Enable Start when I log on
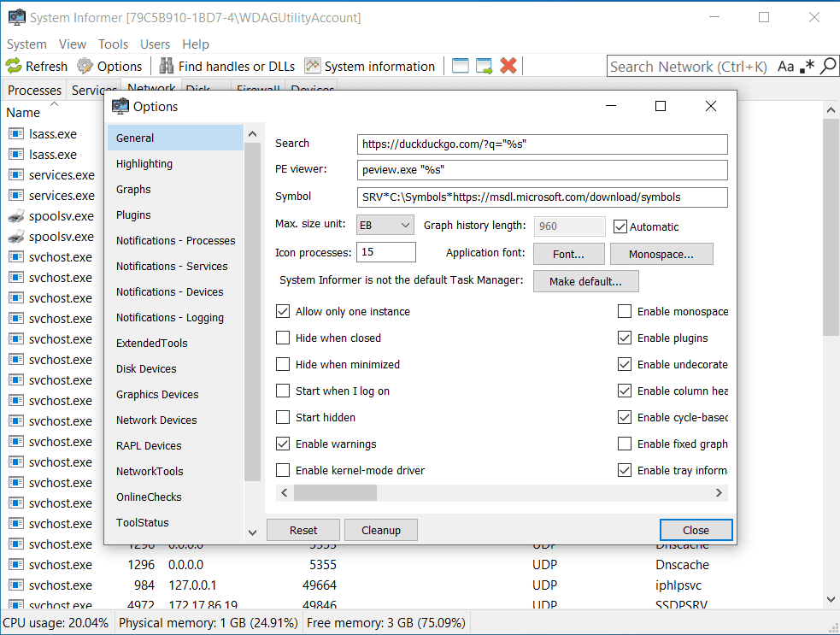 (x=283, y=391)
